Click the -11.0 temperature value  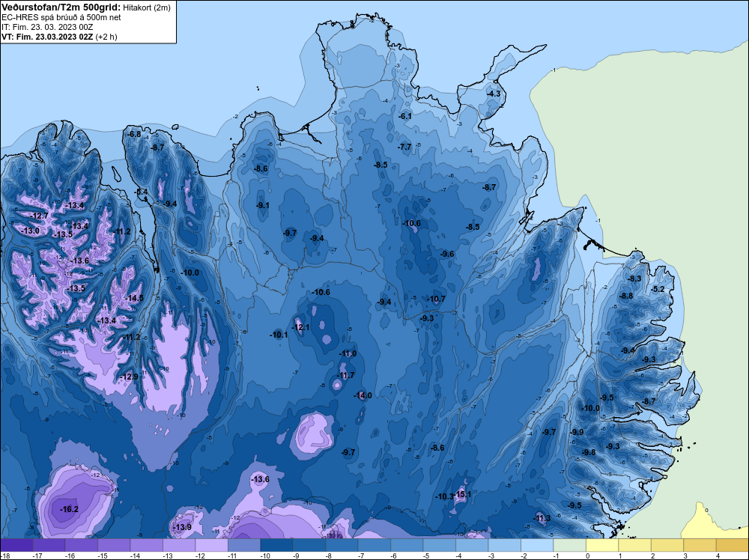(x=348, y=354)
